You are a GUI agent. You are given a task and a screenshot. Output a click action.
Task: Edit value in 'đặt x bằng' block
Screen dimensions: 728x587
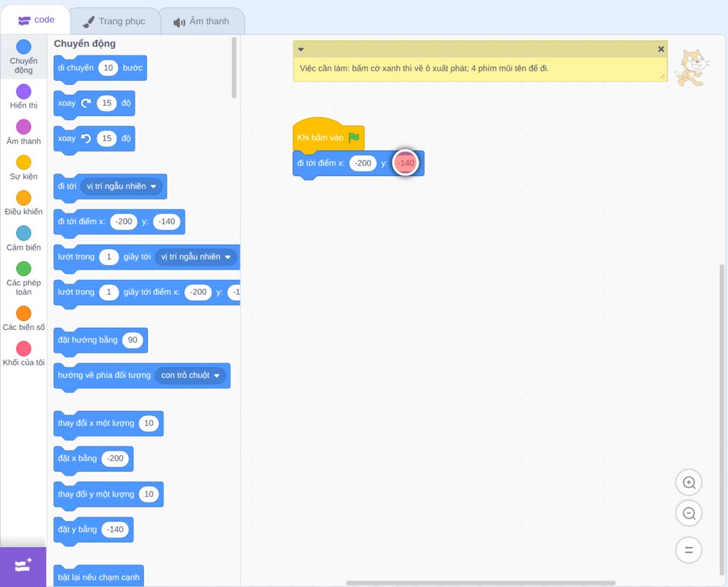click(115, 458)
